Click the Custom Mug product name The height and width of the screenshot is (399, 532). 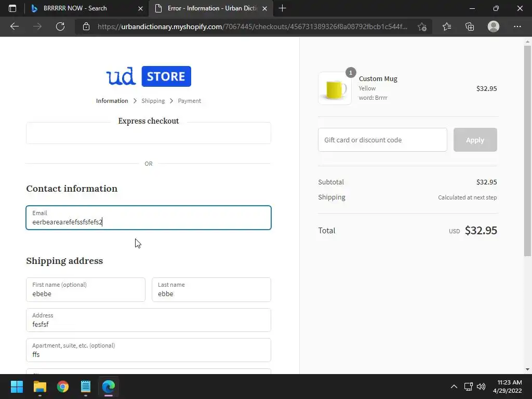point(378,79)
